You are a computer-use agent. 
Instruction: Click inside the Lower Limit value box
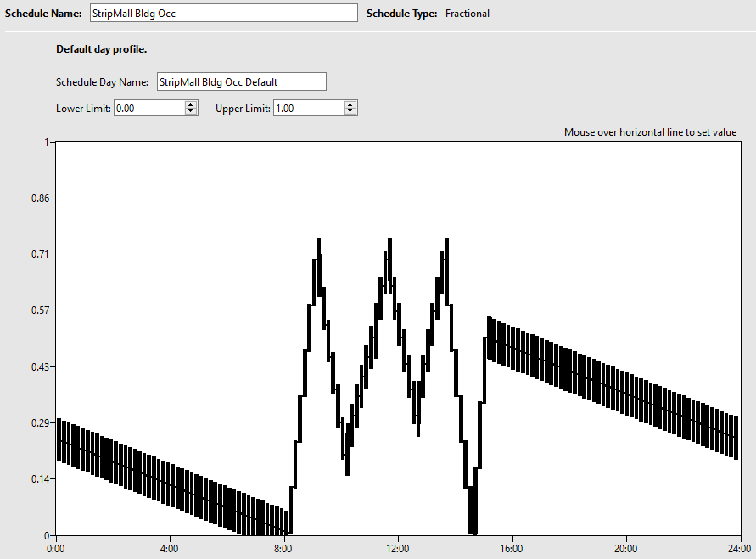tap(148, 108)
